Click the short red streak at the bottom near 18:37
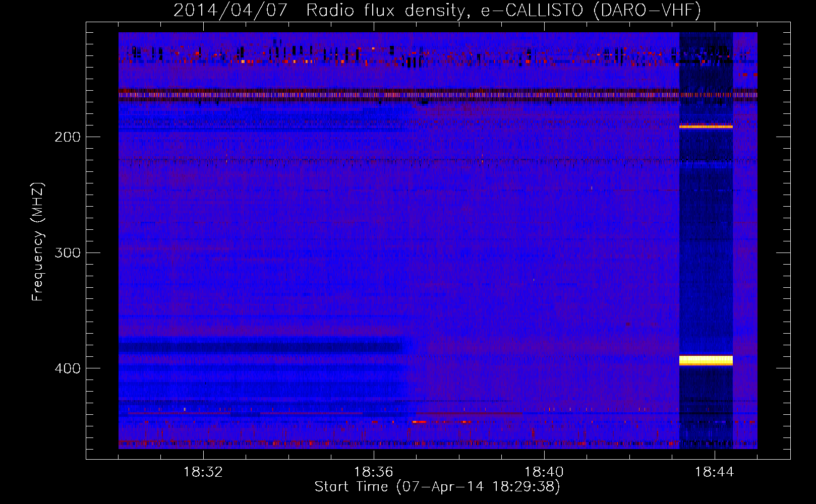This screenshot has width=816, height=504. (x=420, y=422)
